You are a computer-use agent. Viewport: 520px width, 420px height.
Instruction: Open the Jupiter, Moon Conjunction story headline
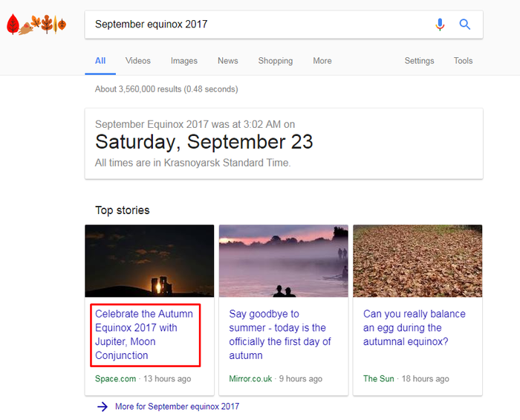coord(145,335)
